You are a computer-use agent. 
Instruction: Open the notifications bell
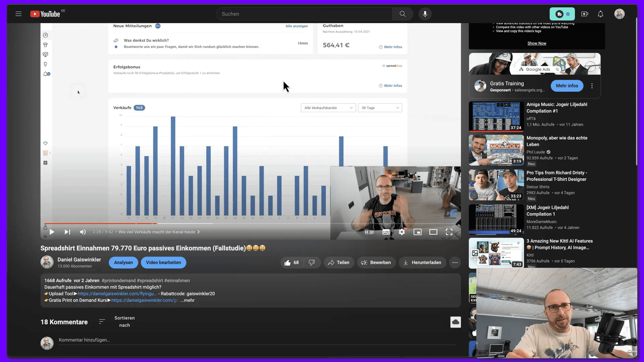click(x=600, y=14)
